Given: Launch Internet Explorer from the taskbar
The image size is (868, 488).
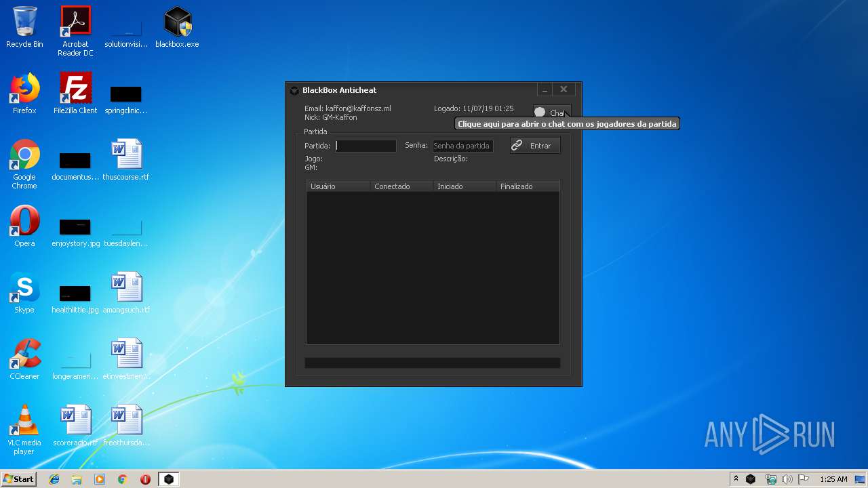Looking at the screenshot, I should point(54,479).
